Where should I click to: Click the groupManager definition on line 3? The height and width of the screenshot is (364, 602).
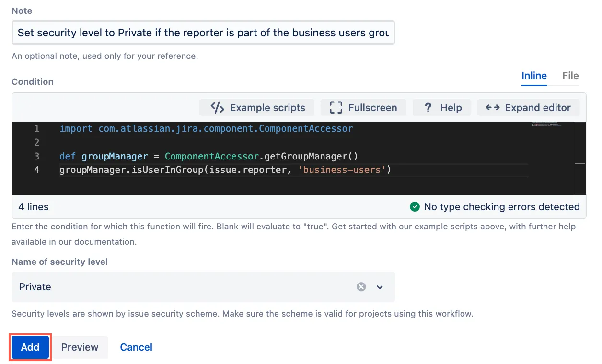click(209, 157)
